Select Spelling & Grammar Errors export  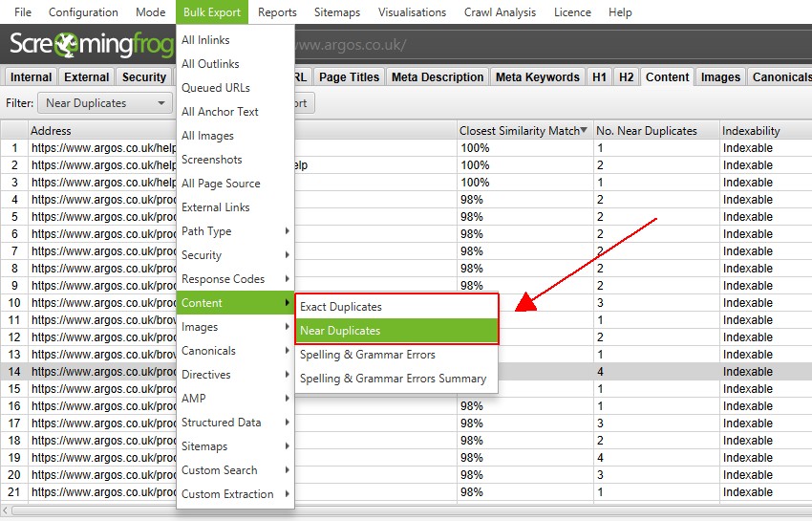396,355
